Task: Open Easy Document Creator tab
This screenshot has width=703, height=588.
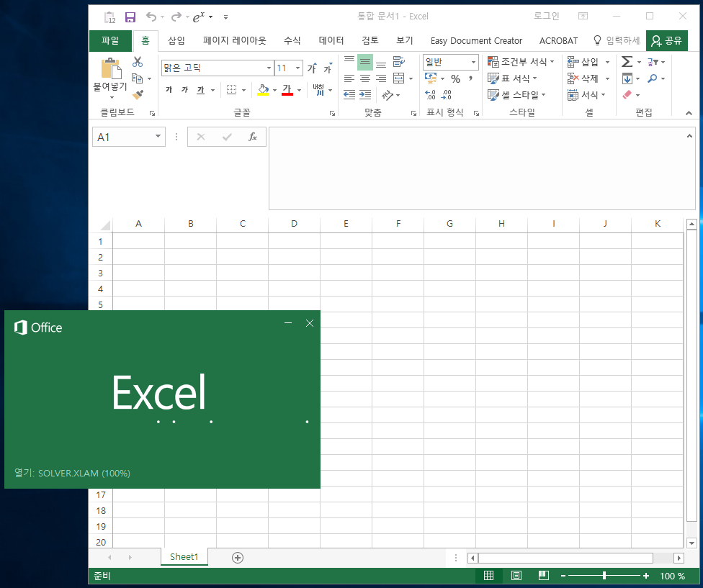Action: coord(476,41)
